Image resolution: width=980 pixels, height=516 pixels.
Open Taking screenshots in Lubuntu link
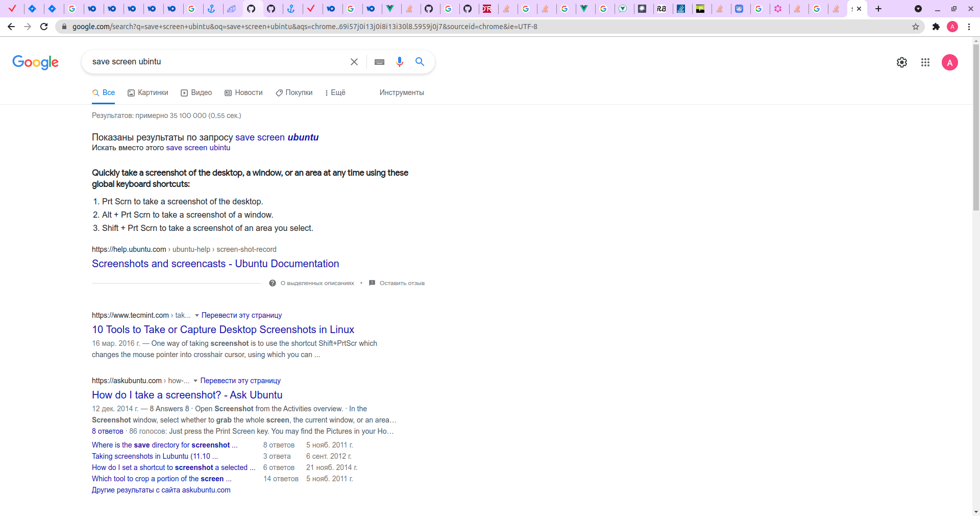[155, 456]
